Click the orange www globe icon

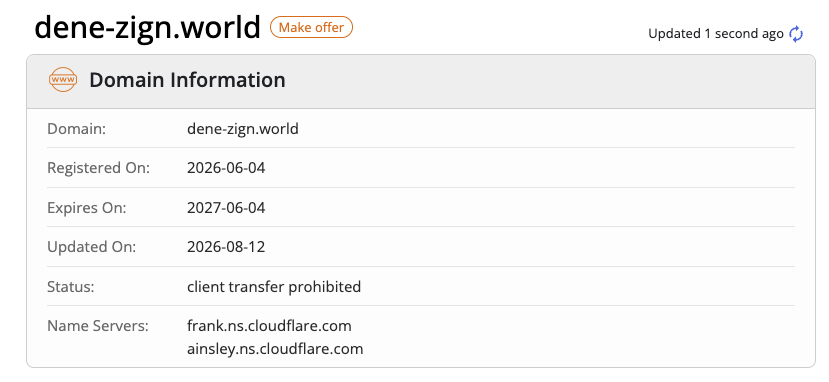point(62,80)
